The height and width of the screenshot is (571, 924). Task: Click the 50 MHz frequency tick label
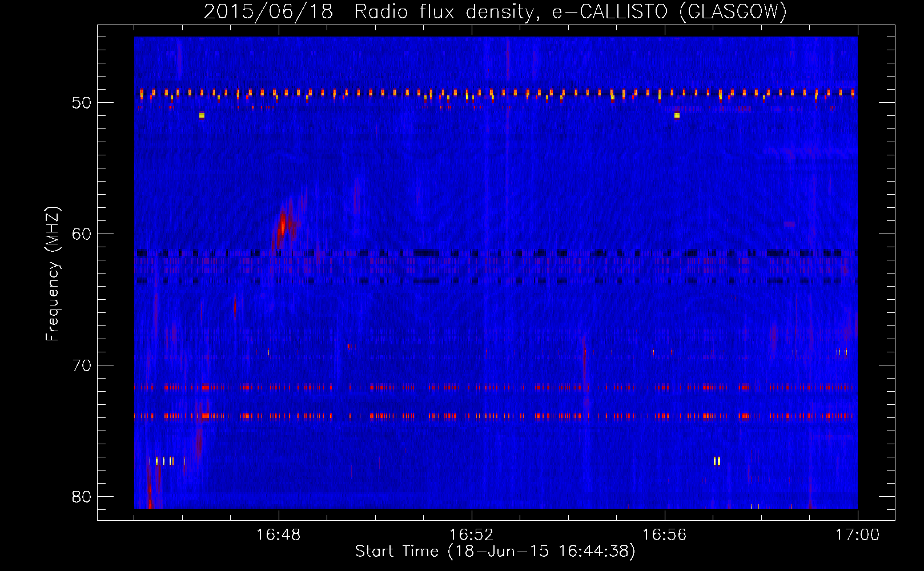(82, 103)
